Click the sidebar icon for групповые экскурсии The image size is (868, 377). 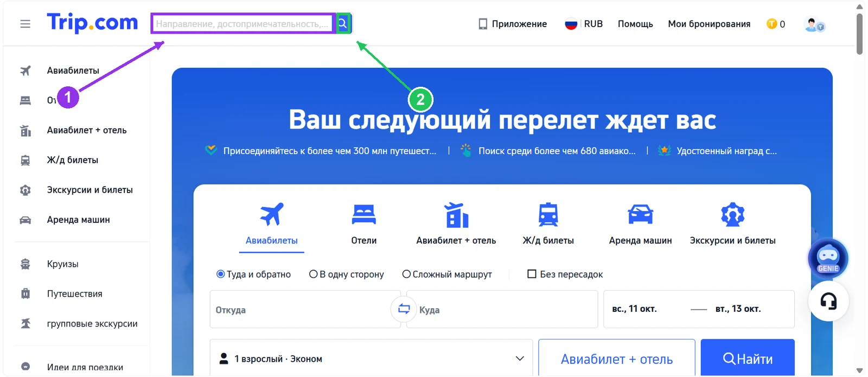tap(25, 323)
